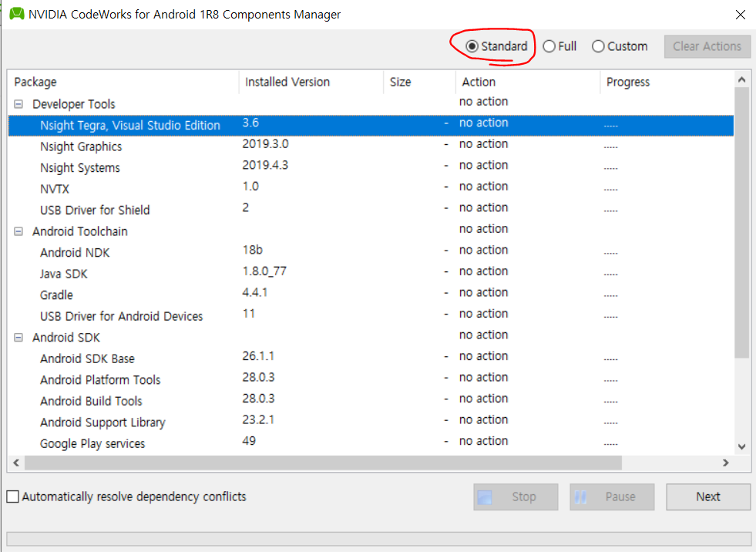The image size is (756, 552).
Task: Click version 2019.3.0 of Nsight Graphics
Action: (x=265, y=144)
